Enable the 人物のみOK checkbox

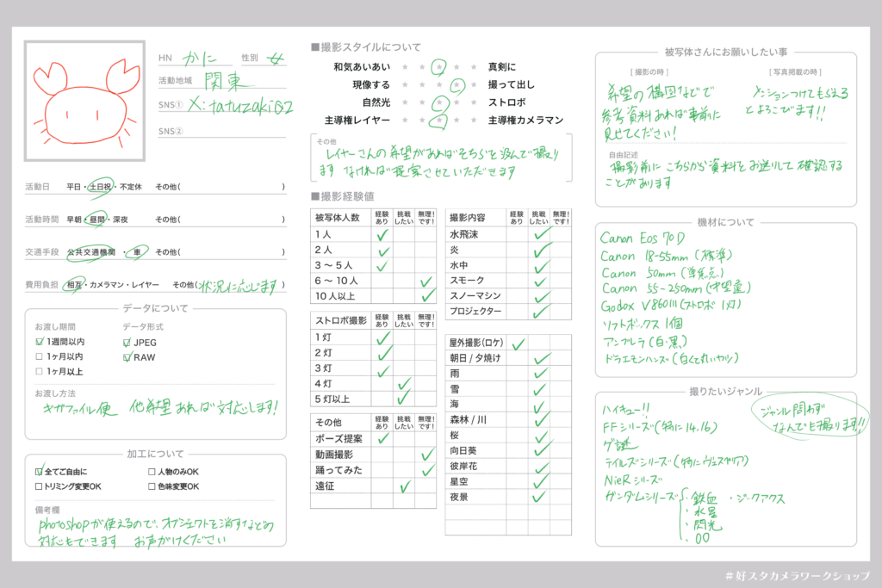pyautogui.click(x=152, y=472)
